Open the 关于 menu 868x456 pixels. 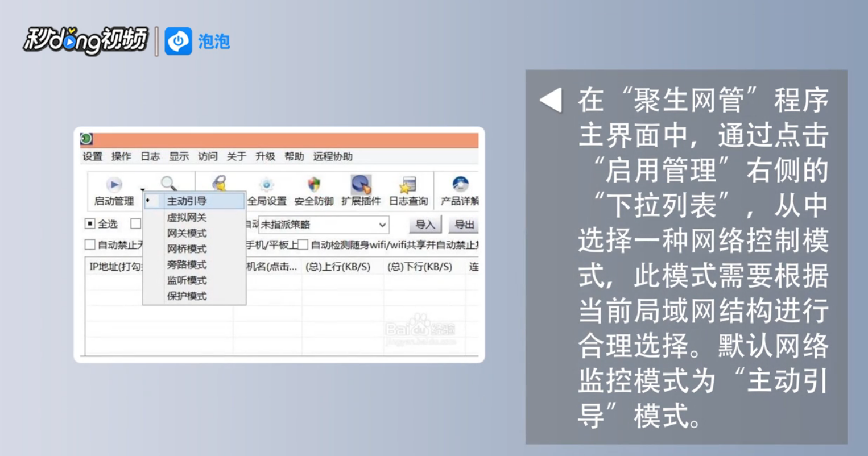click(x=236, y=156)
